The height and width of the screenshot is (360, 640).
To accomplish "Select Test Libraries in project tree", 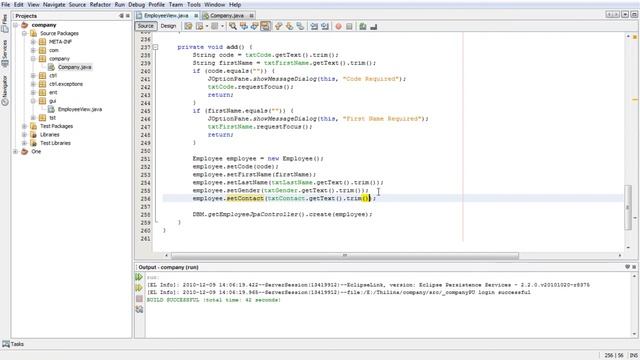I will pos(55,143).
